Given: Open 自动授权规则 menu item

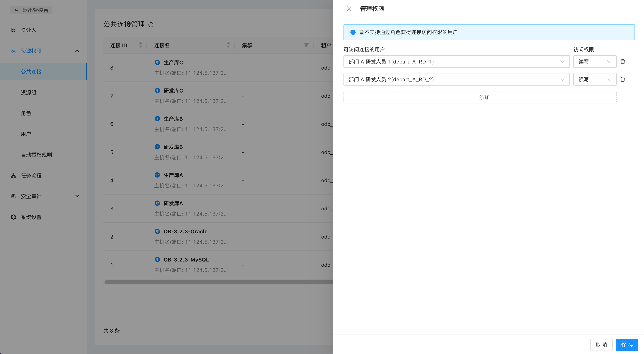Looking at the screenshot, I should click(36, 155).
